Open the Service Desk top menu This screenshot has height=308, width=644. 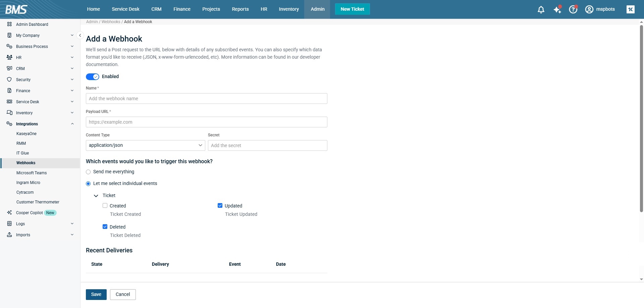125,9
